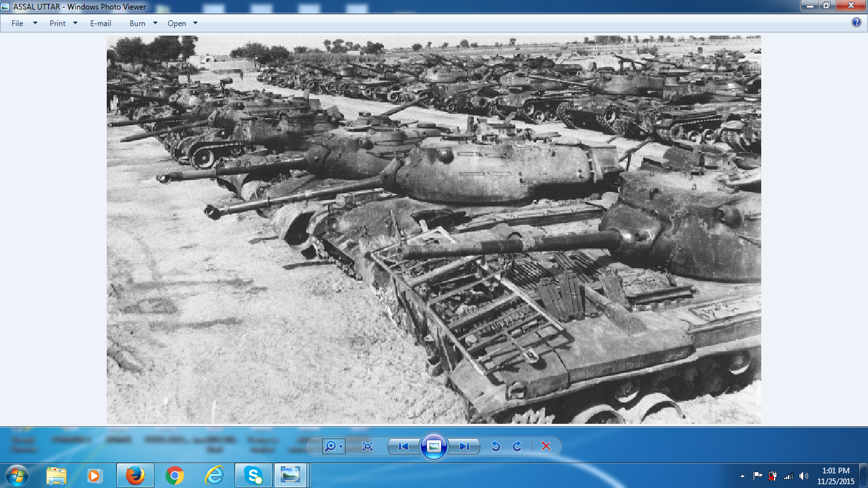
Task: Show hidden tray icons arrow
Action: coord(742,476)
